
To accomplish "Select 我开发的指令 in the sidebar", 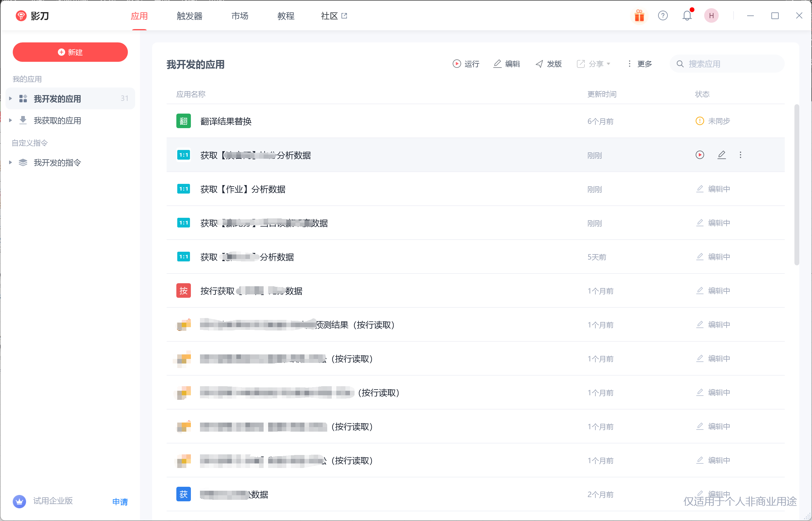I will 70,163.
